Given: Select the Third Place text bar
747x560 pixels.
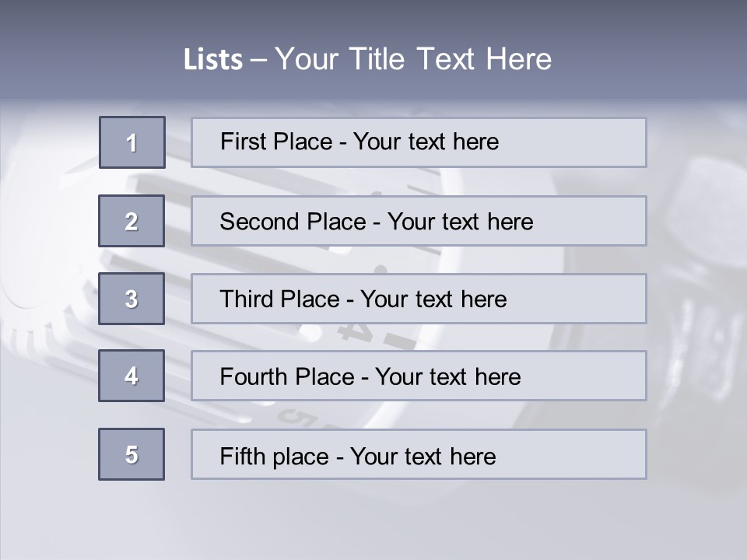Looking at the screenshot, I should pos(419,299).
